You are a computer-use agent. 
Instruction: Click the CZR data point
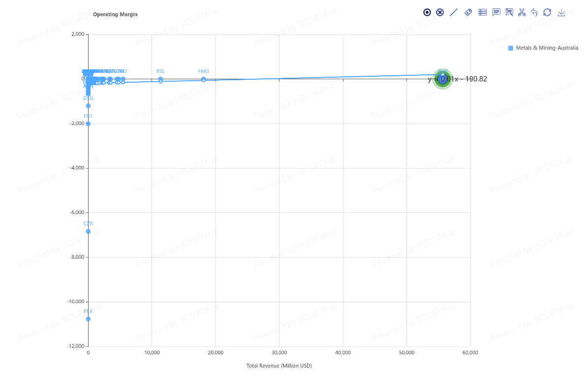[88, 231]
